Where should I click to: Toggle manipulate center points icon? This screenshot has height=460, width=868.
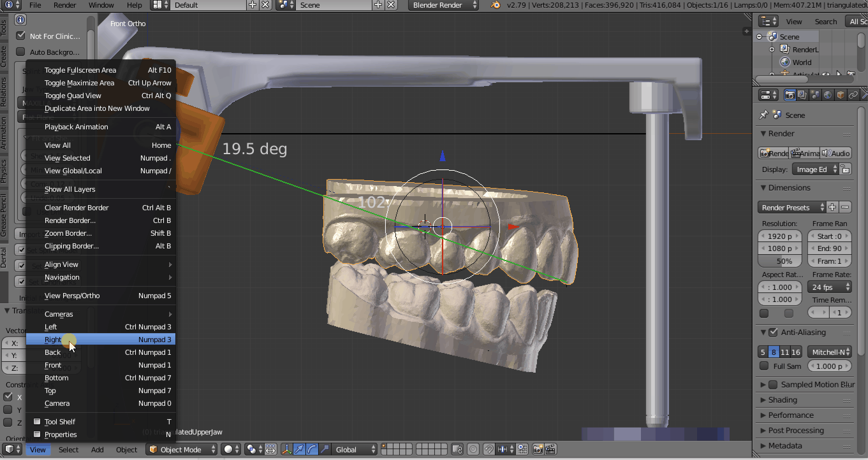click(x=270, y=449)
